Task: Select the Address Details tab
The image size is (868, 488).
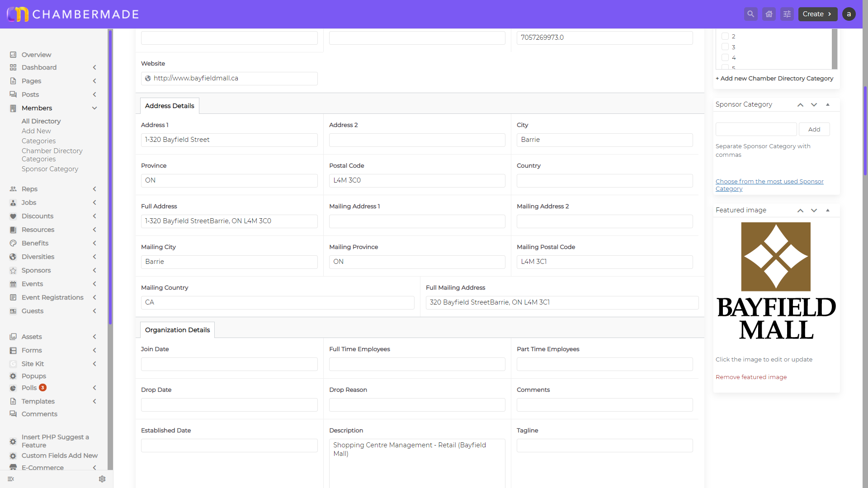Action: [x=170, y=106]
